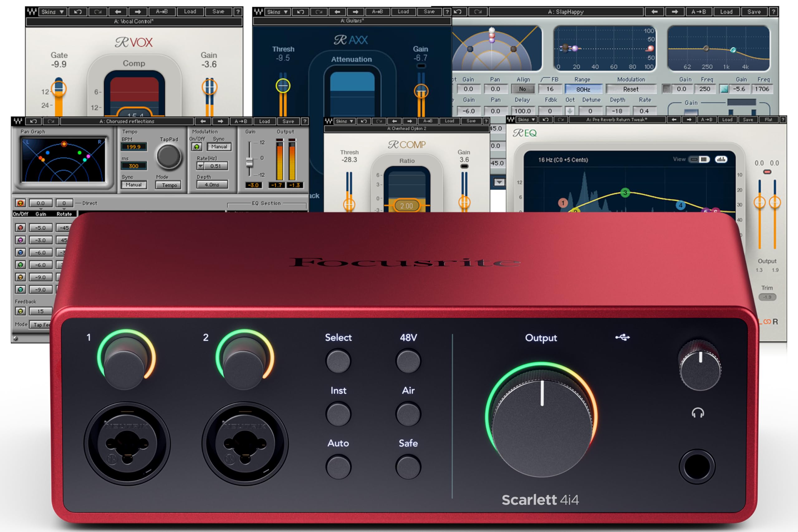Click the L/R link icon in REQ

767,321
